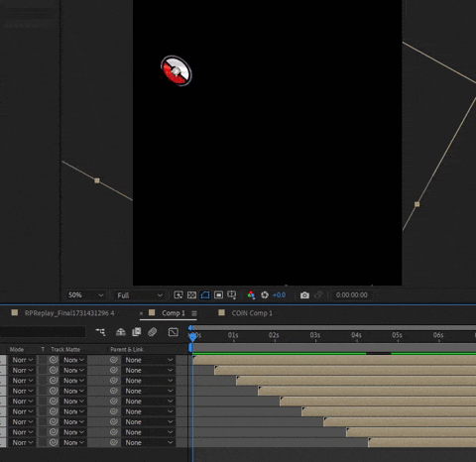Click parent pick whip of seventh layer
This screenshot has width=476, height=462.
click(x=114, y=421)
